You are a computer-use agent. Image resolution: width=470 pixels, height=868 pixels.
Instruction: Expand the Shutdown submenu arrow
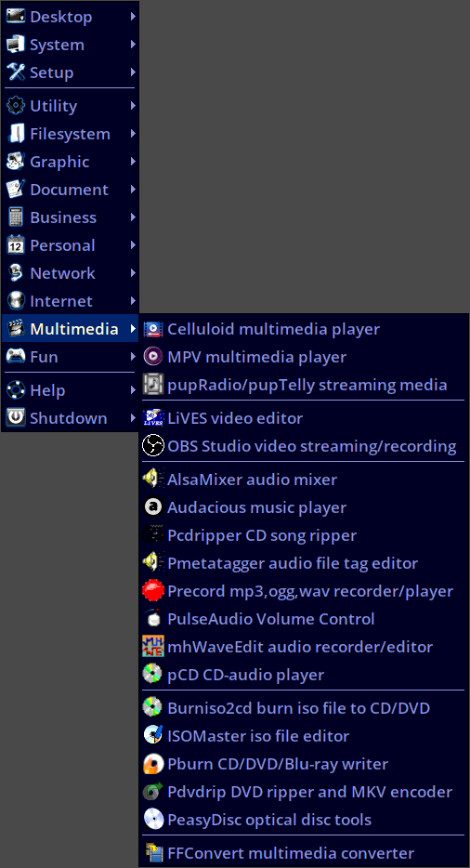click(x=133, y=418)
